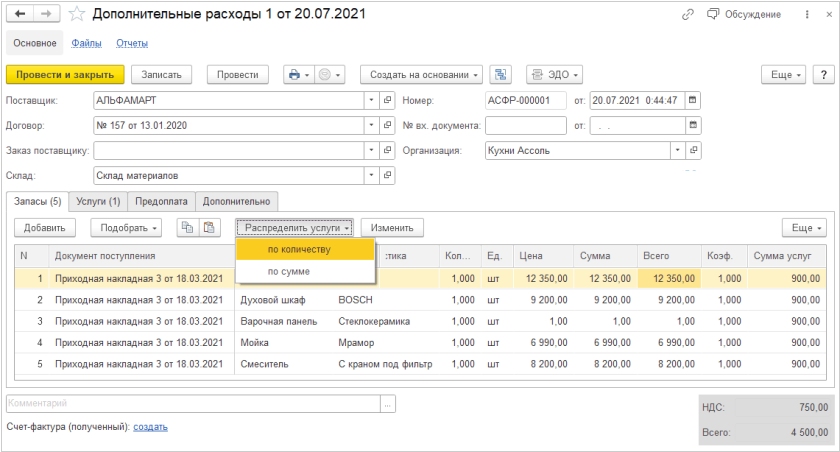Viewport: 840px width, 452px height.
Task: Click the open icon next to Поставщик field
Action: coord(388,101)
